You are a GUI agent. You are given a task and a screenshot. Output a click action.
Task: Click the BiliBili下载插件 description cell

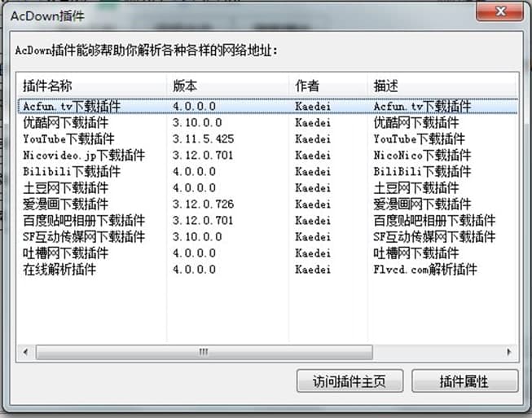[x=422, y=171]
